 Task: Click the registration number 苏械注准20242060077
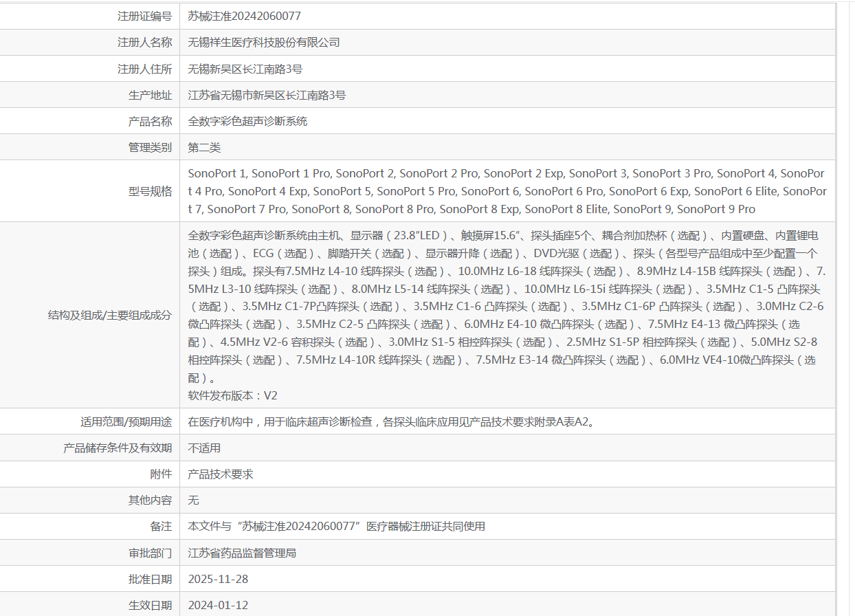coord(245,16)
